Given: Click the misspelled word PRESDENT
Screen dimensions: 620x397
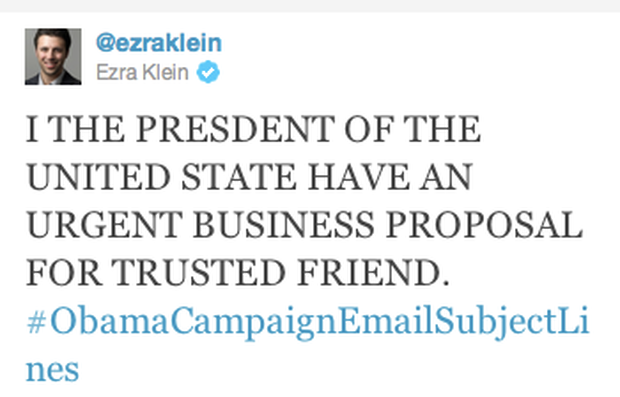Looking at the screenshot, I should (235, 129).
